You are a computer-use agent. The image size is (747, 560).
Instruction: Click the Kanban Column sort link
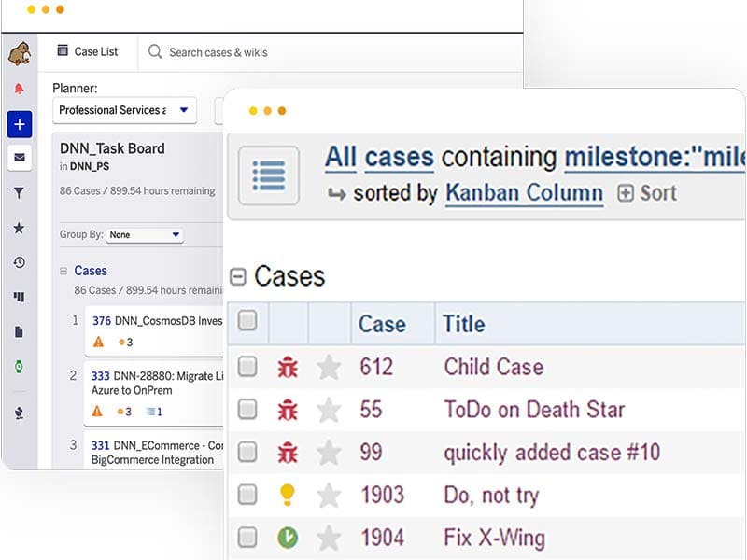524,193
